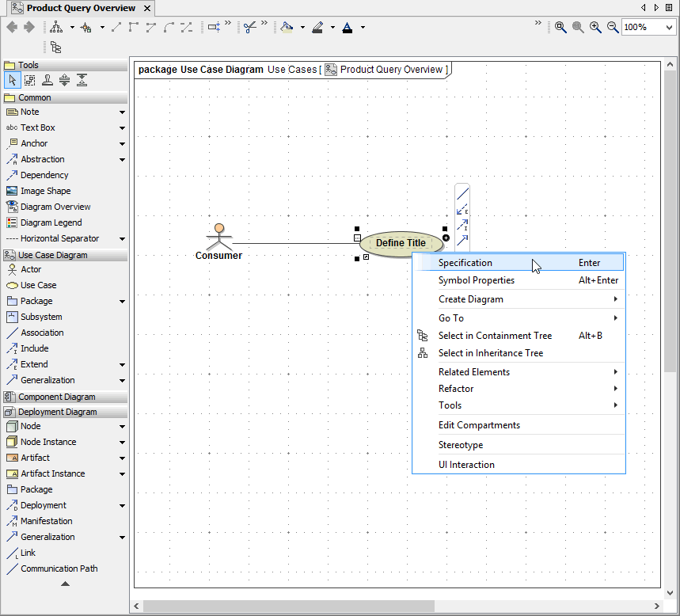Open the zoom percentage dropdown
Image resolution: width=680 pixels, height=616 pixels.
pos(669,27)
